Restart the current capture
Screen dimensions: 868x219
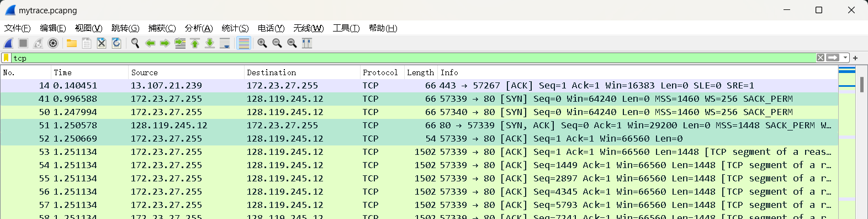[38, 43]
